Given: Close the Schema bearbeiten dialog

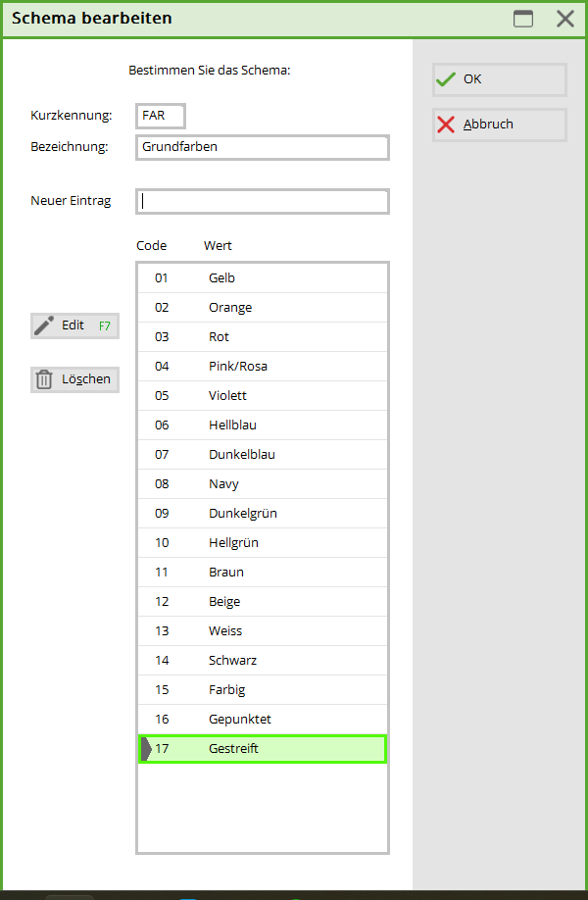Looking at the screenshot, I should [x=565, y=19].
